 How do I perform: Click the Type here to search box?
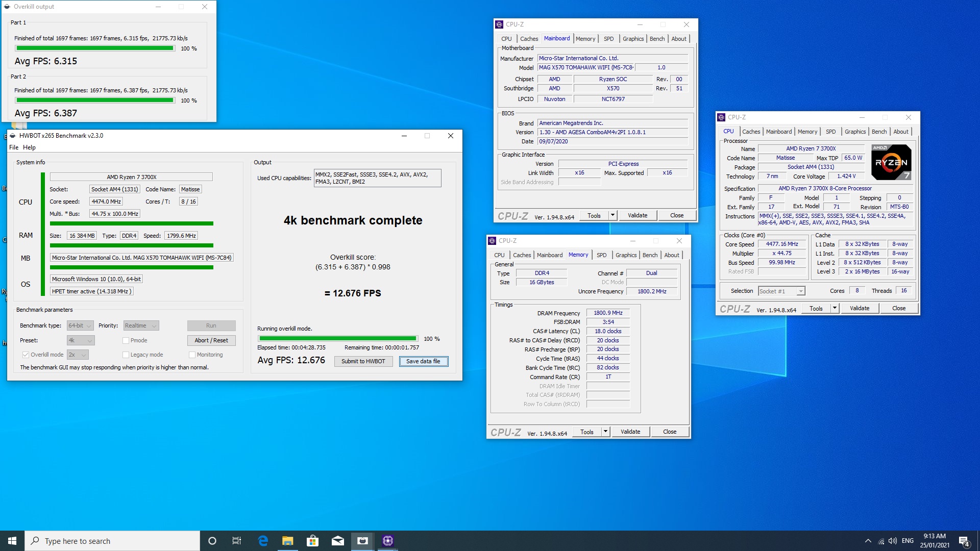pos(112,541)
